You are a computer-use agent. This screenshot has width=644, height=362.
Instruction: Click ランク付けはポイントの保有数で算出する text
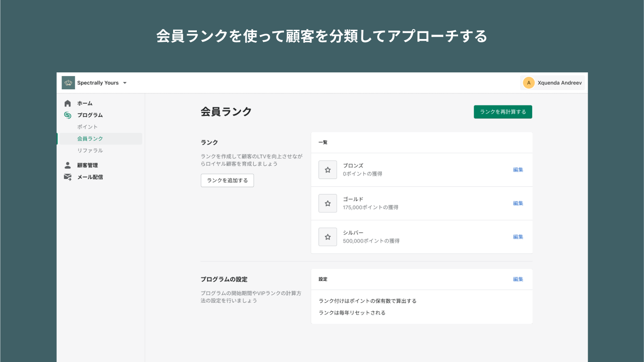(x=367, y=301)
